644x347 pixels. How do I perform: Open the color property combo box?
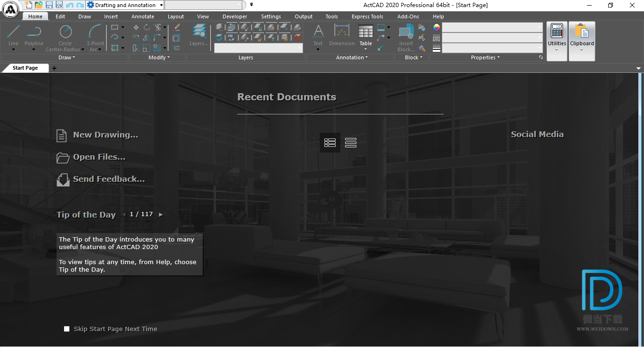[x=493, y=27]
